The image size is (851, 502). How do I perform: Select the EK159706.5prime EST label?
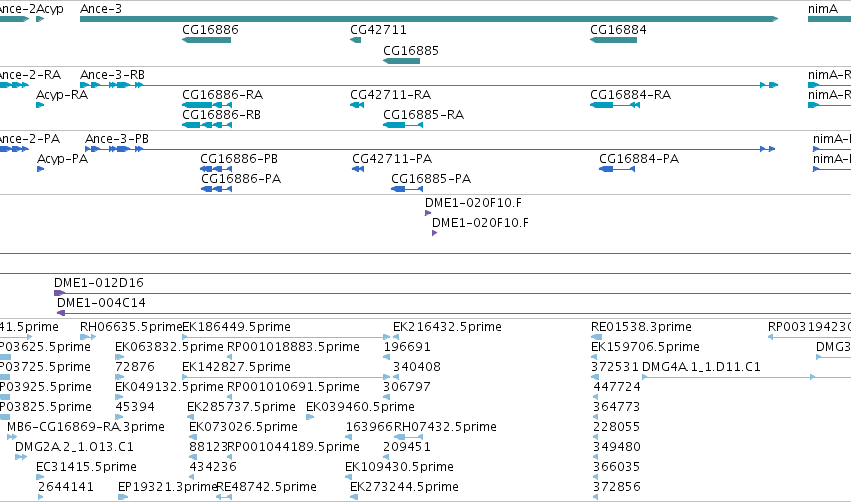(x=645, y=347)
